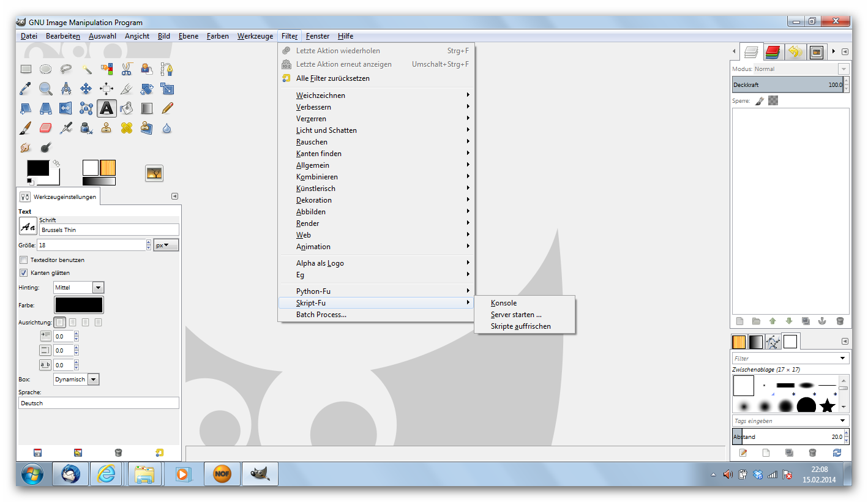Switch to the Werkzeugeinstellungen tab
This screenshot has height=502, width=868.
pos(58,197)
